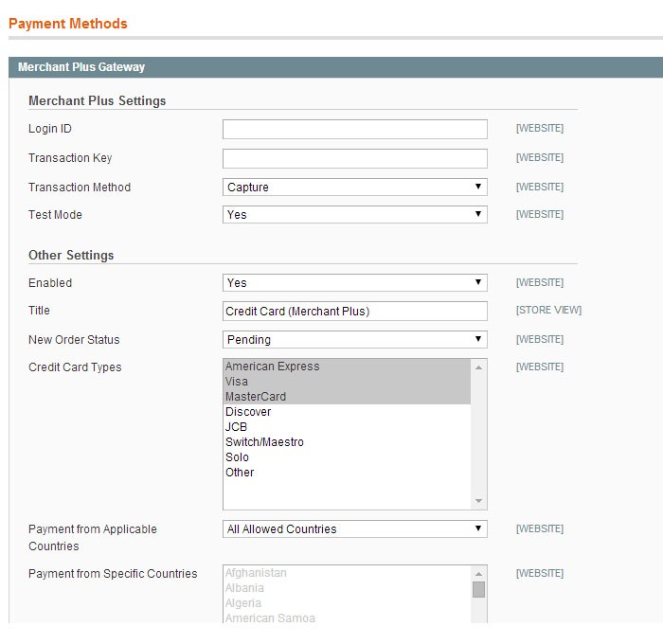Click the Title field with Credit Card (Merchant Plus)
Image resolution: width=663 pixels, height=644 pixels.
pos(355,311)
